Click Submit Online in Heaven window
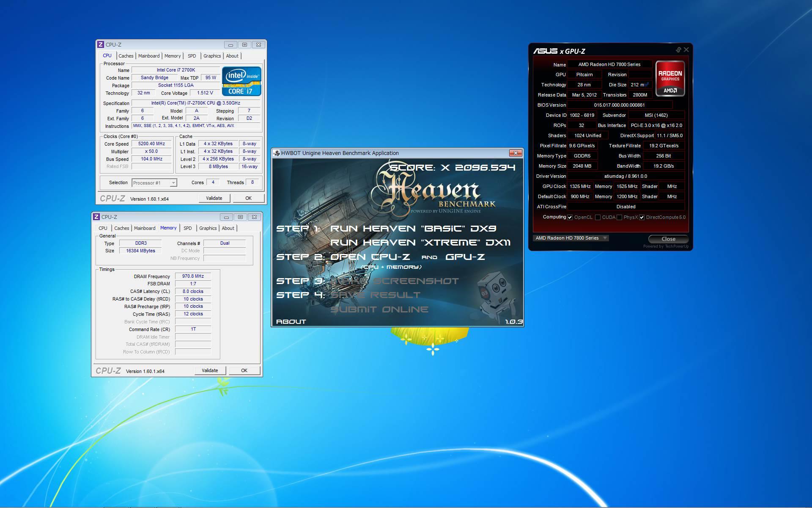The image size is (812, 508). click(x=379, y=309)
